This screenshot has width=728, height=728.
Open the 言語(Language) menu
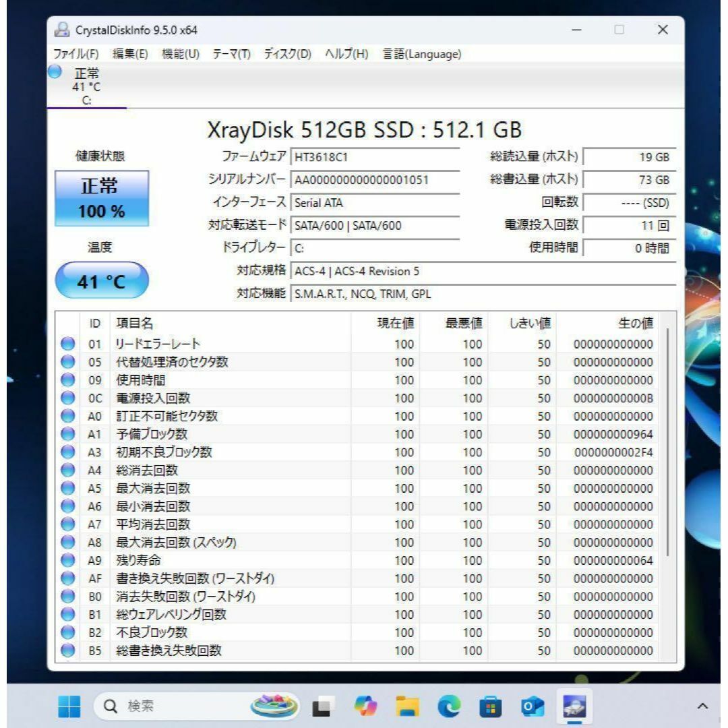click(x=421, y=54)
